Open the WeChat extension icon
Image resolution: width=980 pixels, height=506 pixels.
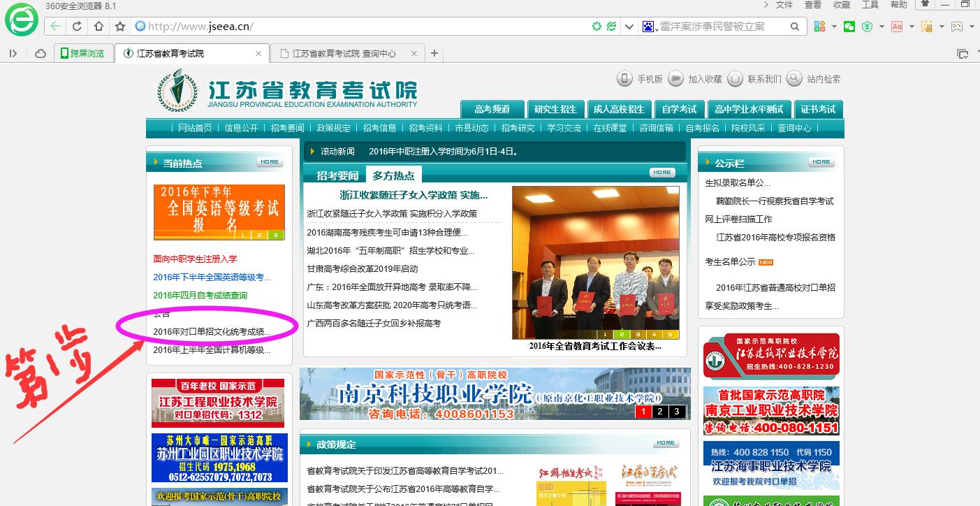pos(849,27)
